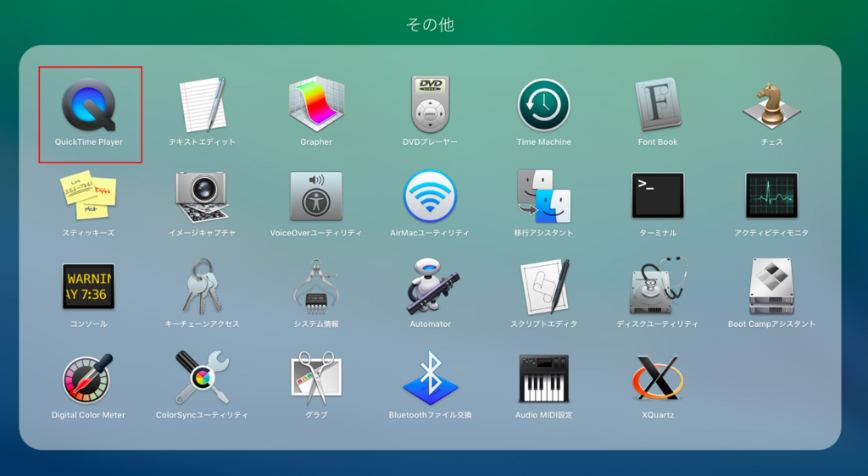Launch 移行アシスタント
The width and height of the screenshot is (868, 476).
(543, 196)
